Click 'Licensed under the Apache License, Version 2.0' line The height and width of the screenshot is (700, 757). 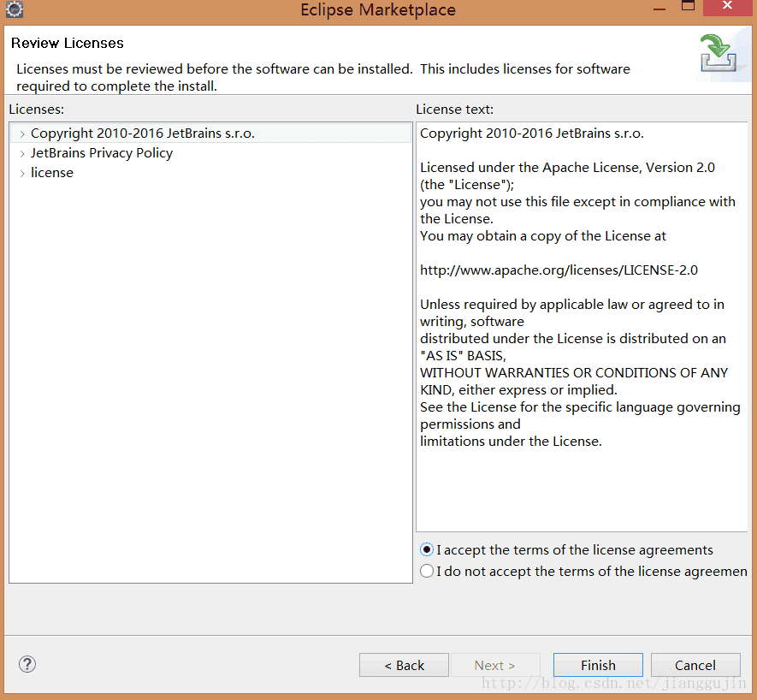[567, 168]
